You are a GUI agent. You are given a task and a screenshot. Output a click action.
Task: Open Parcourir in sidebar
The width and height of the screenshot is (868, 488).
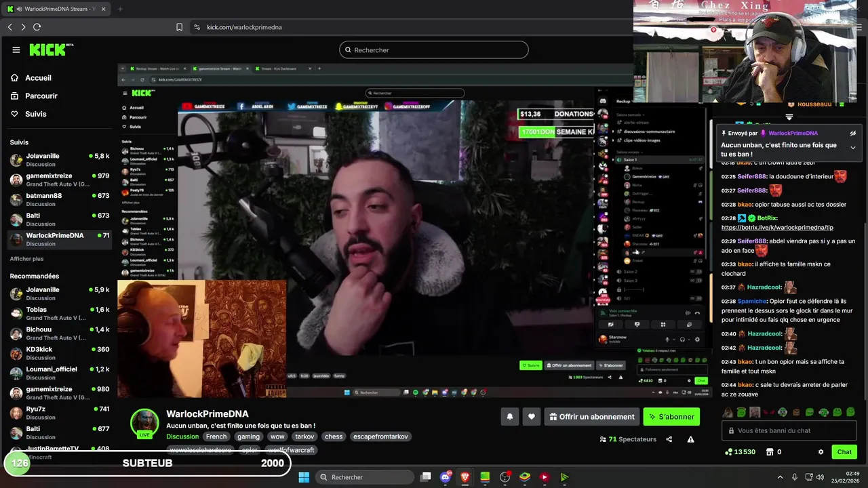[41, 96]
